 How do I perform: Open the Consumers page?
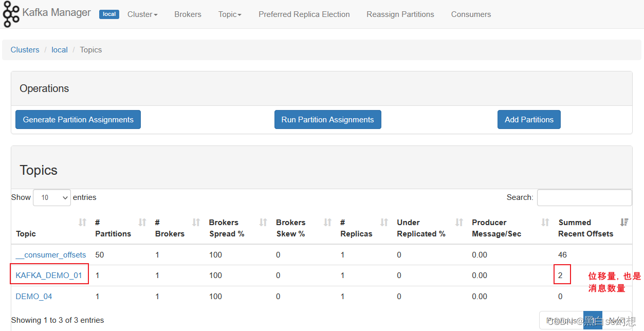point(471,14)
